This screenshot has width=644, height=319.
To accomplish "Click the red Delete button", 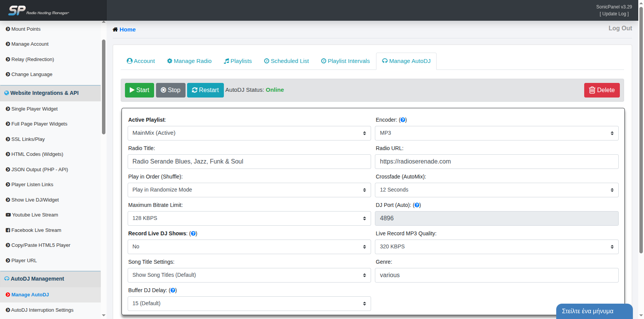I will [x=601, y=90].
